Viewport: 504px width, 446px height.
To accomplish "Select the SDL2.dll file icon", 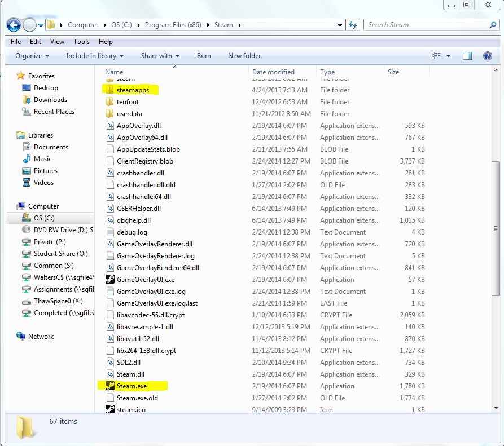I will (110, 362).
